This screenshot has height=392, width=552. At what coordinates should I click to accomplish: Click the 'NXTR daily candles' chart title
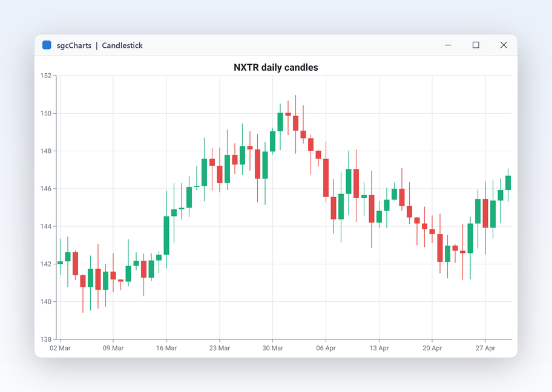coord(275,67)
